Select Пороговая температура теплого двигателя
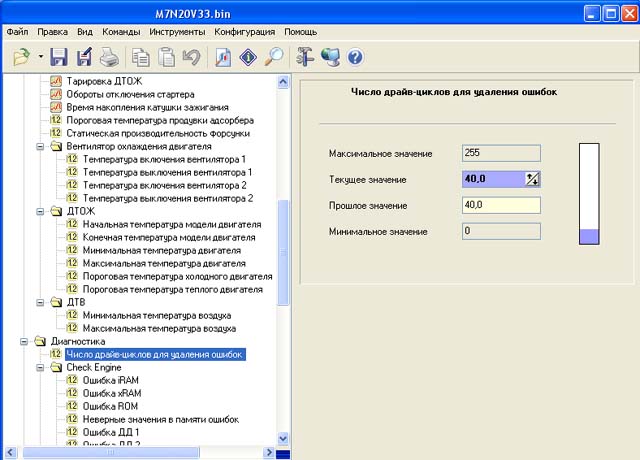Screen dimensions: 640x460 [173, 289]
